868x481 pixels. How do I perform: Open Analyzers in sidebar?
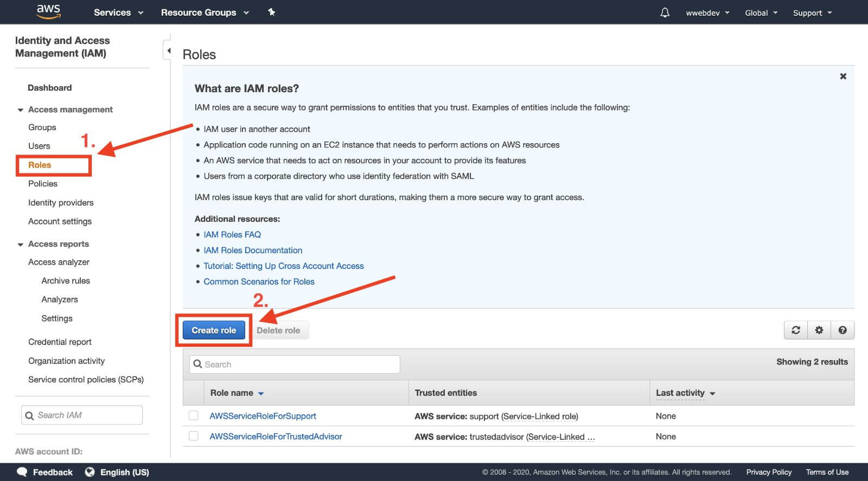click(60, 299)
